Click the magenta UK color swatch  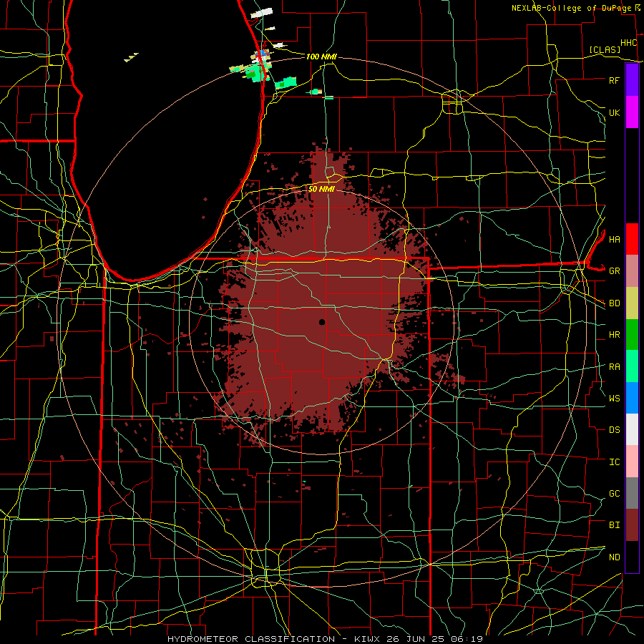click(632, 112)
